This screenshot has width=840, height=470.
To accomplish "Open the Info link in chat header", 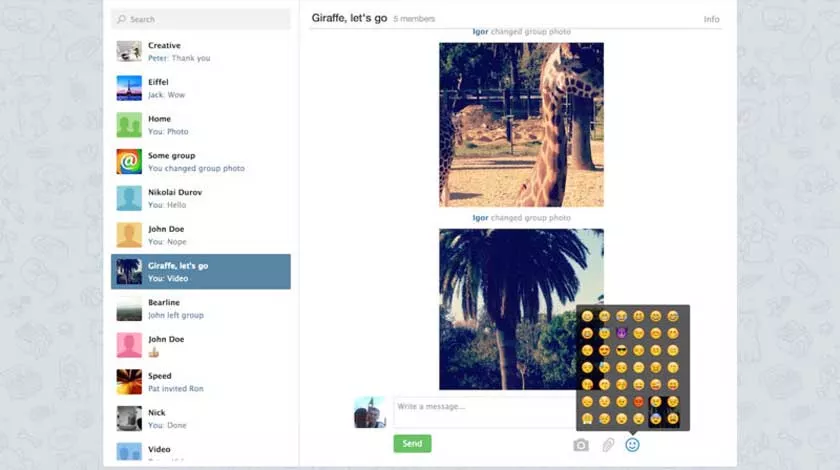I will 711,19.
